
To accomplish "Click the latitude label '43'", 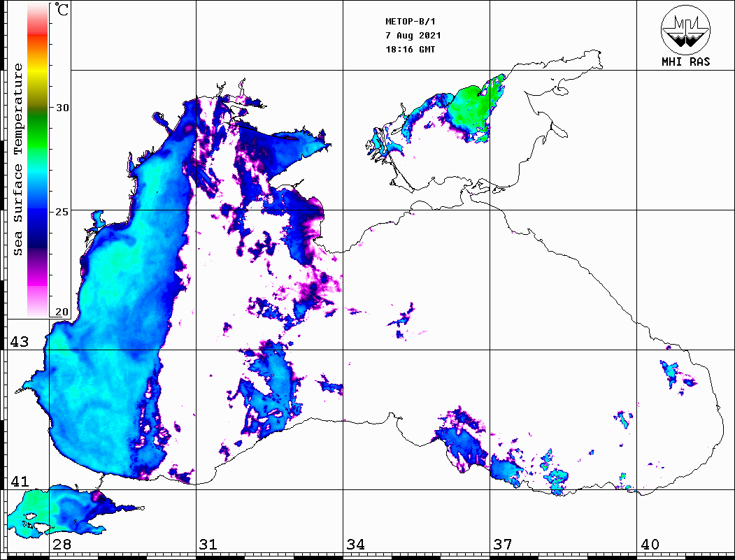I will pos(19,342).
